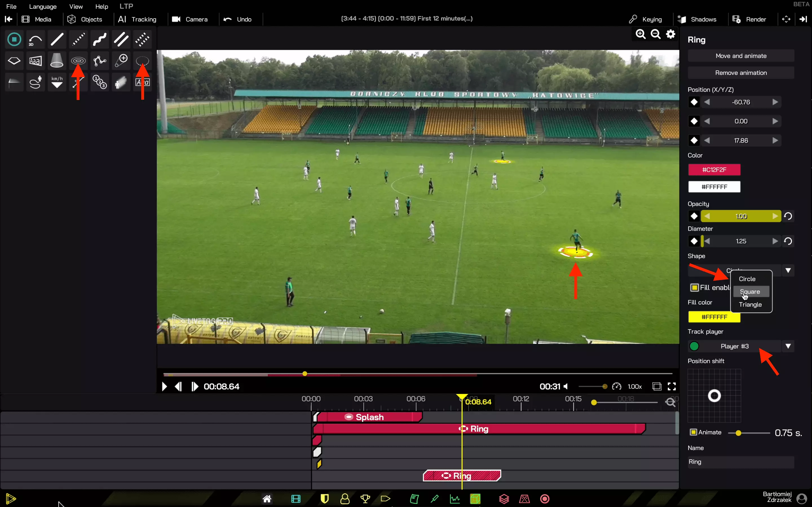Open the Language menu
The width and height of the screenshot is (812, 507).
(43, 6)
